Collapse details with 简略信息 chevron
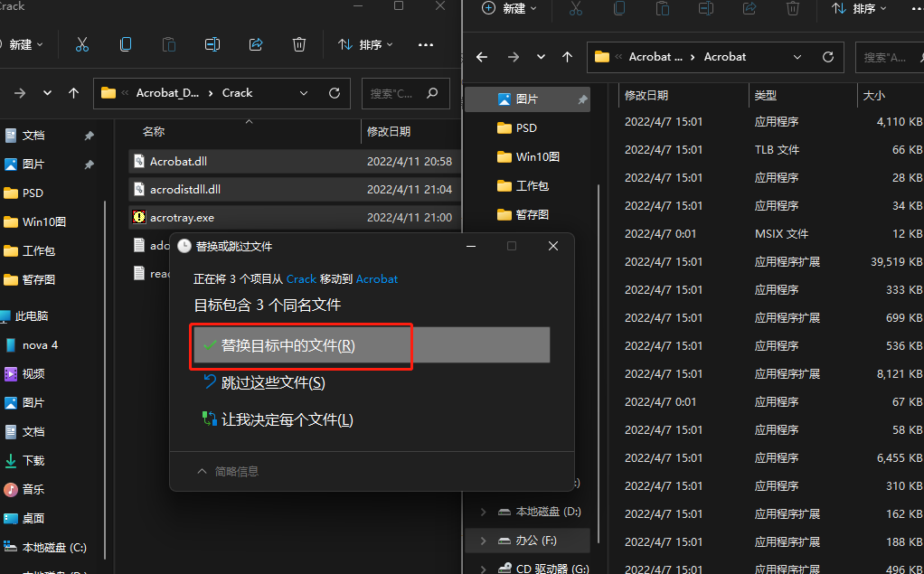 coord(203,472)
